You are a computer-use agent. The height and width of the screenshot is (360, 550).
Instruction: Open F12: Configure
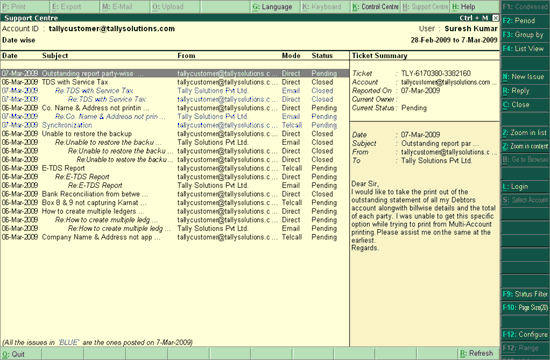[525, 334]
